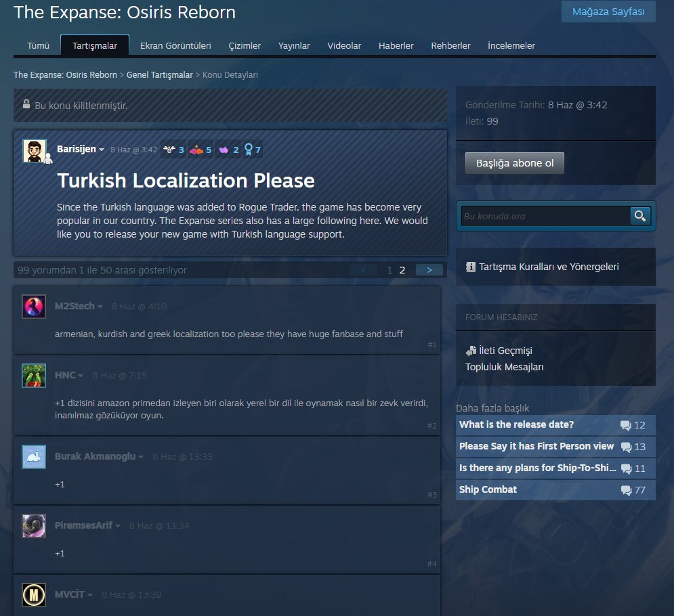Switch to the Tümü tab

(x=38, y=45)
